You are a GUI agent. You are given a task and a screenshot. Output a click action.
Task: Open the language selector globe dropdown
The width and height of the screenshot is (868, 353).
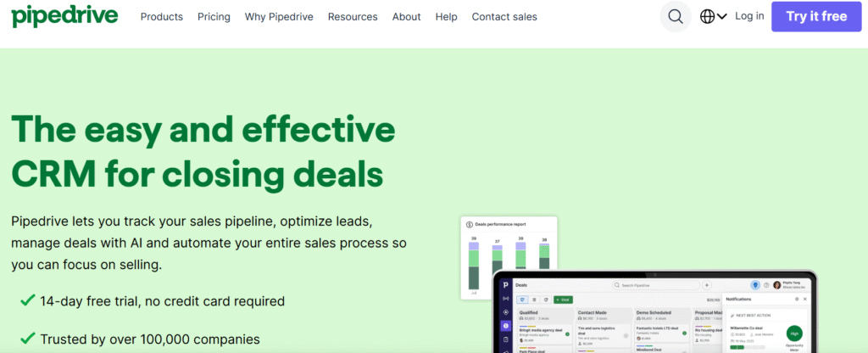click(x=713, y=16)
